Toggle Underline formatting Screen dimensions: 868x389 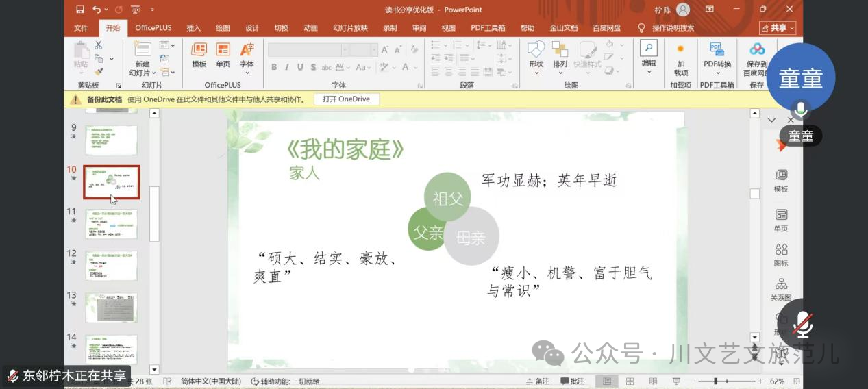click(x=300, y=67)
